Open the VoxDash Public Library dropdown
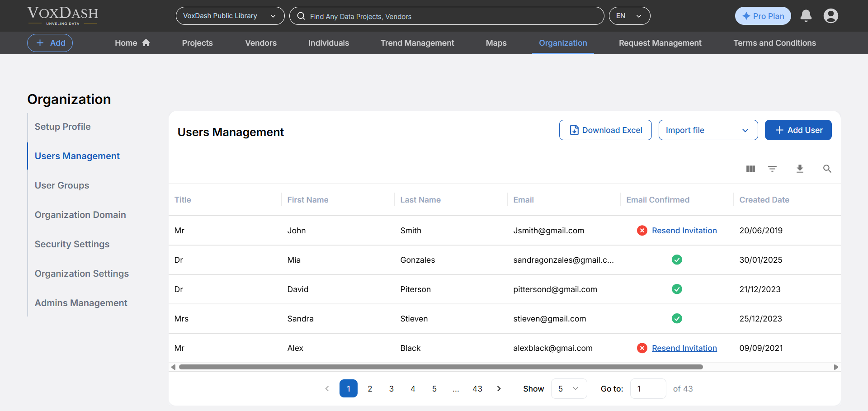 [x=230, y=15]
